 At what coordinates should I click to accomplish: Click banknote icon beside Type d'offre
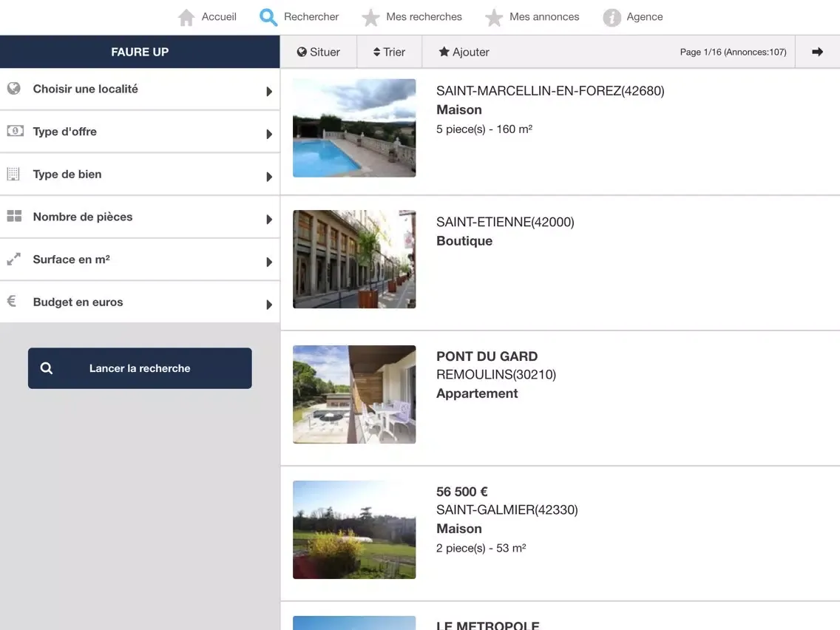[x=15, y=131]
